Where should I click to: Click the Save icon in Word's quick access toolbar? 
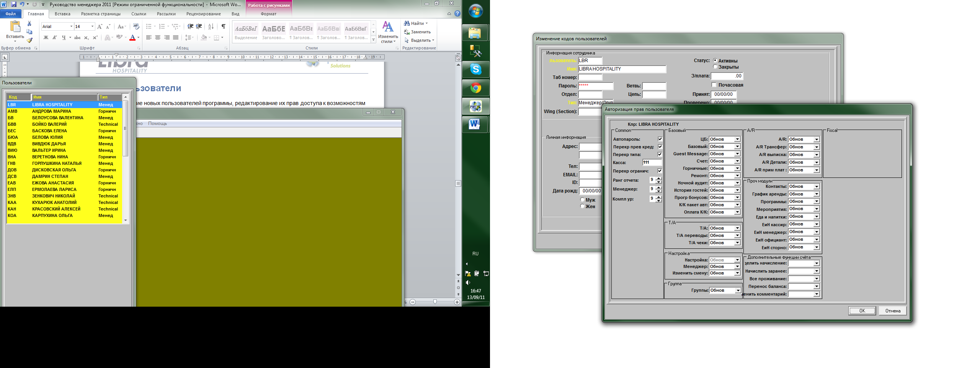(x=14, y=4)
